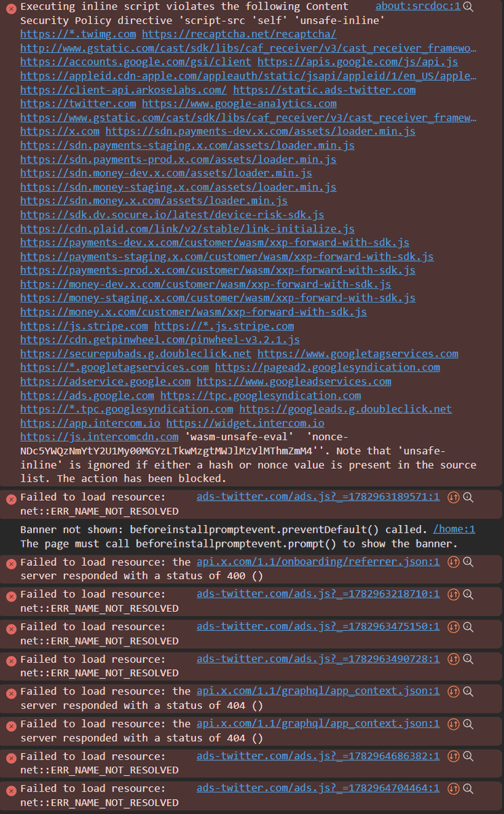Viewport: 504px width, 814px height.
Task: Click the 'wasm-unsafe-eval' directive text
Action: pyautogui.click(x=239, y=437)
